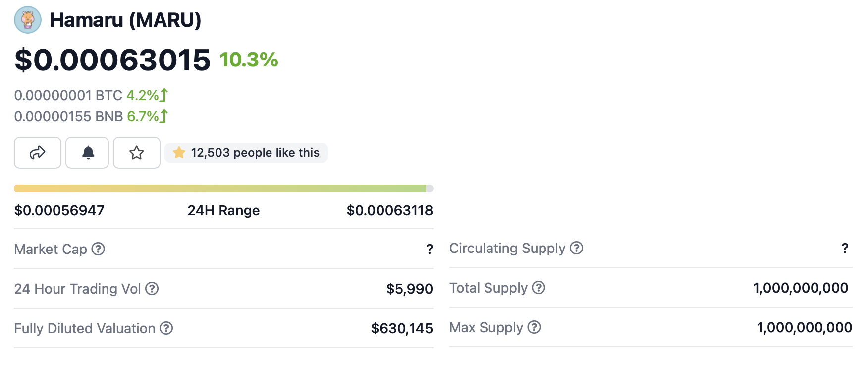Click the 12,503 people like this badge

(246, 153)
